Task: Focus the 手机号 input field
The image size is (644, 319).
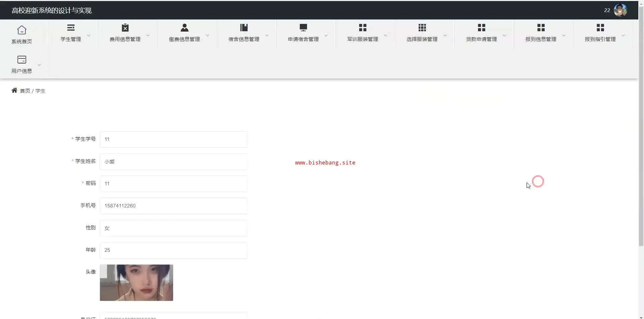Action: (173, 206)
